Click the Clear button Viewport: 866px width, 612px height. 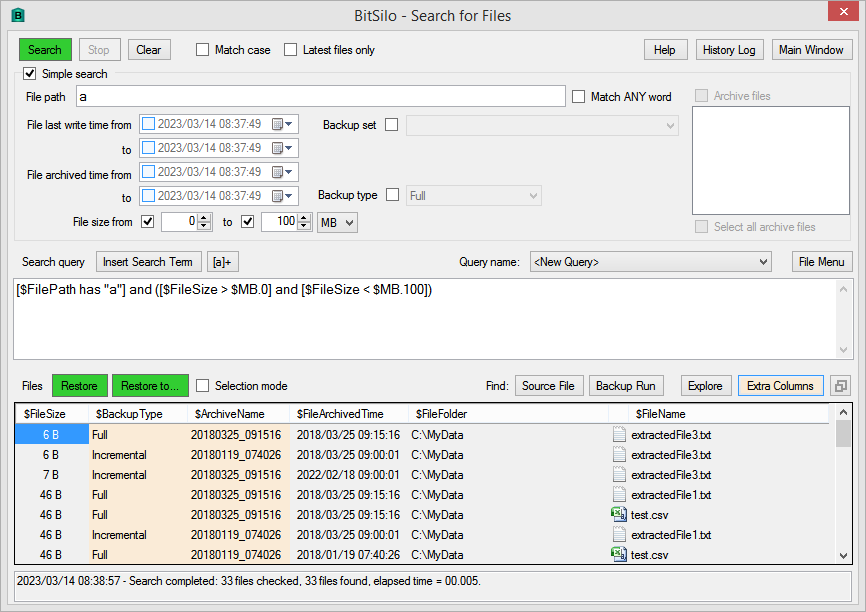coord(149,50)
